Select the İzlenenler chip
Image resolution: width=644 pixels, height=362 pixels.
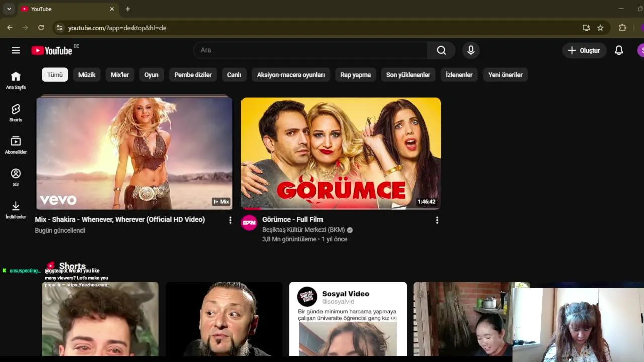tap(459, 75)
